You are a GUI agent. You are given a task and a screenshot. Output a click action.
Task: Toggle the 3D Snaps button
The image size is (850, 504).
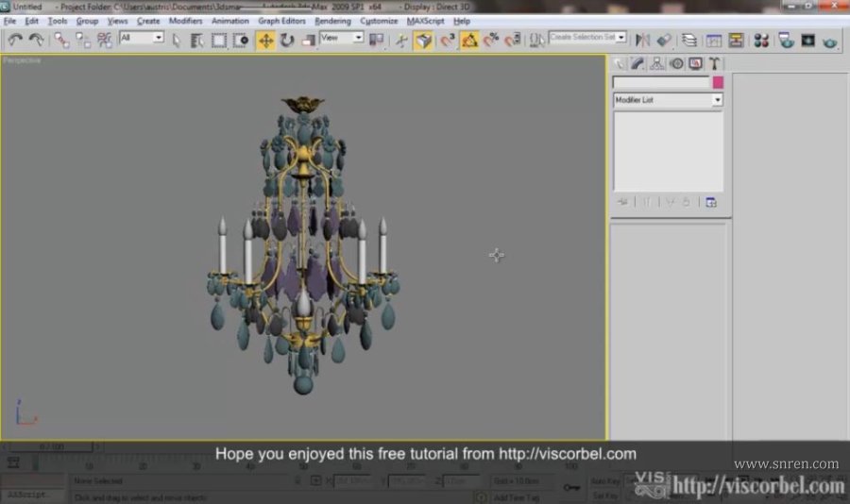click(448, 40)
